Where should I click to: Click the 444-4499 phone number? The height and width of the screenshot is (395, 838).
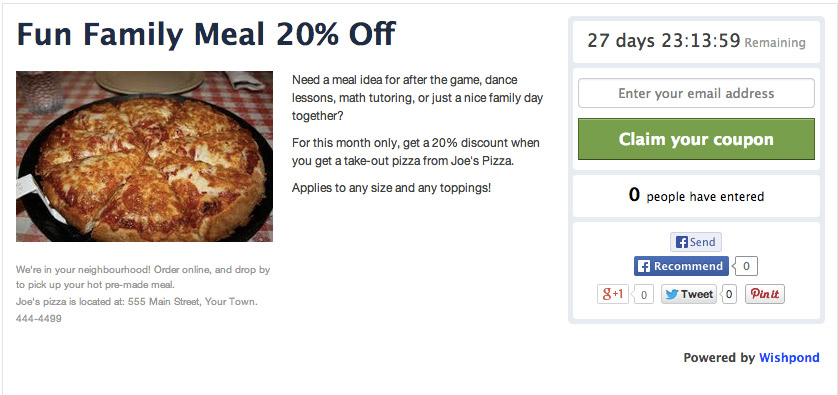(x=38, y=319)
